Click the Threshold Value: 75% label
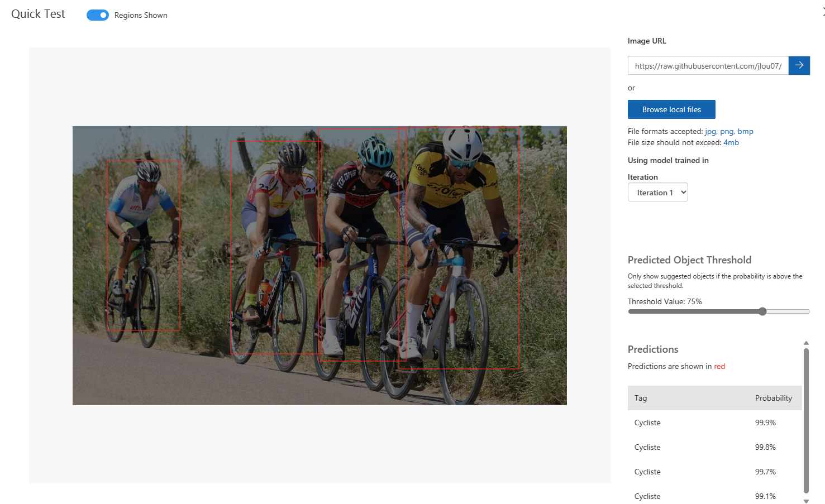The image size is (825, 504). (665, 301)
